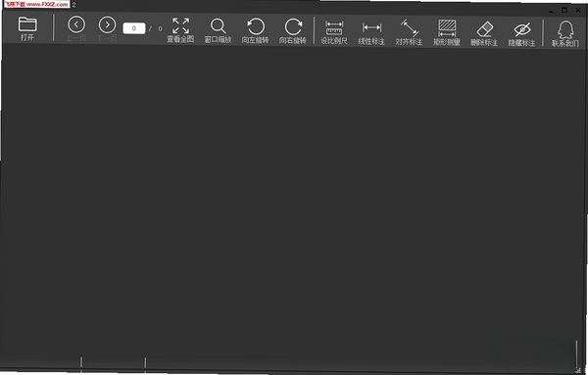
Task: Go to next page (下一页)
Action: pos(107,28)
